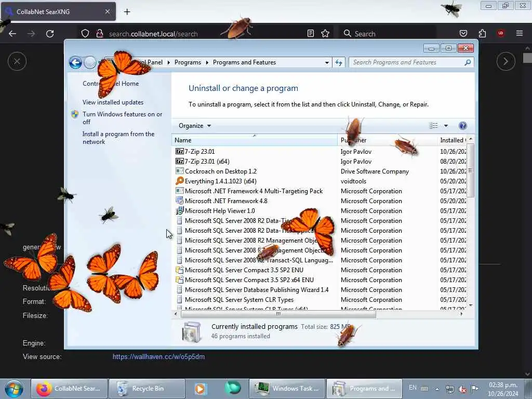532x399 pixels.
Task: Click the Firefox address bar URL
Action: tap(153, 34)
